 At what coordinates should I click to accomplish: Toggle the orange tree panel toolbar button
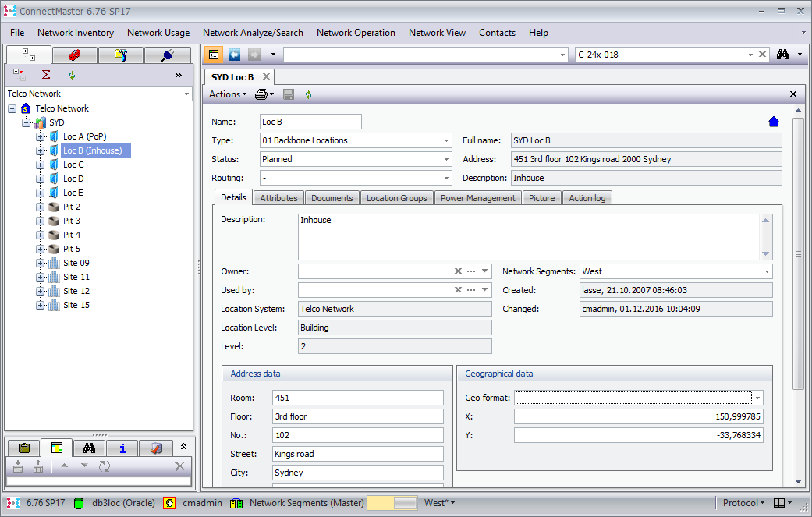click(x=214, y=55)
